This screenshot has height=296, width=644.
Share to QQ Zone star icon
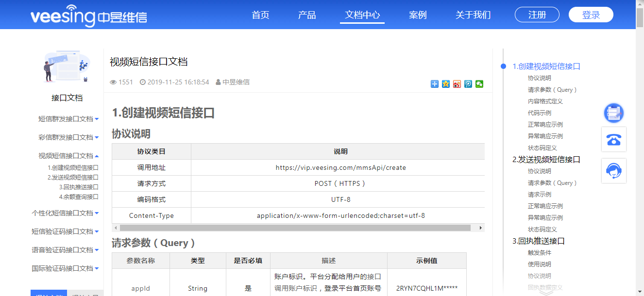coord(446,84)
